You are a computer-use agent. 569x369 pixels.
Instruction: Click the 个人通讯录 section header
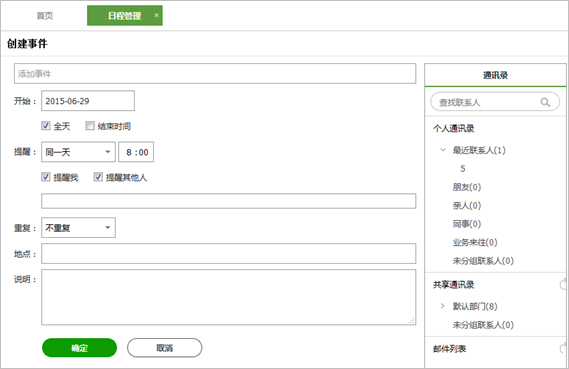click(454, 128)
